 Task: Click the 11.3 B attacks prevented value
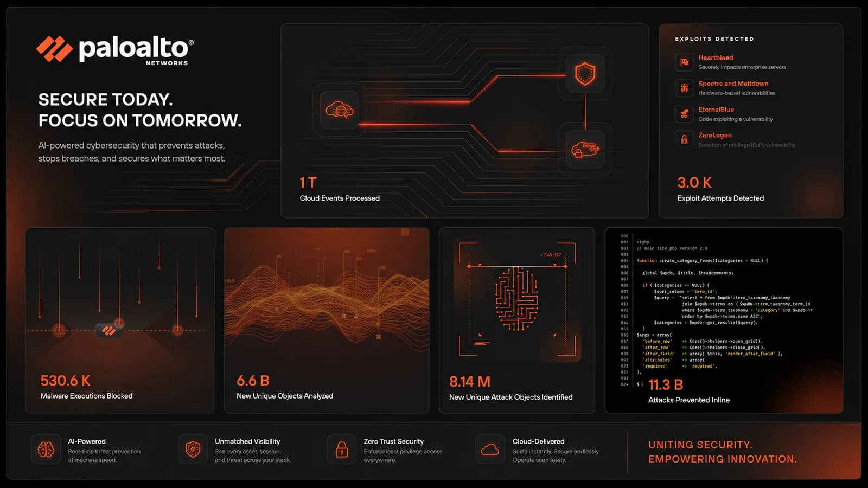coord(666,385)
